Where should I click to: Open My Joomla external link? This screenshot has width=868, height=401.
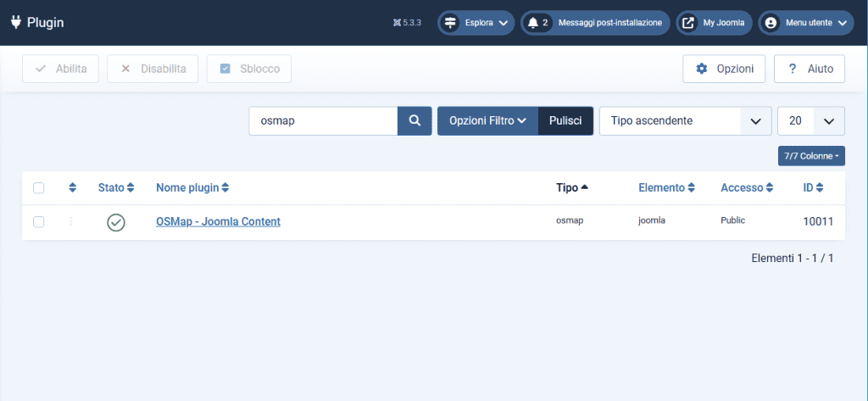pos(714,23)
